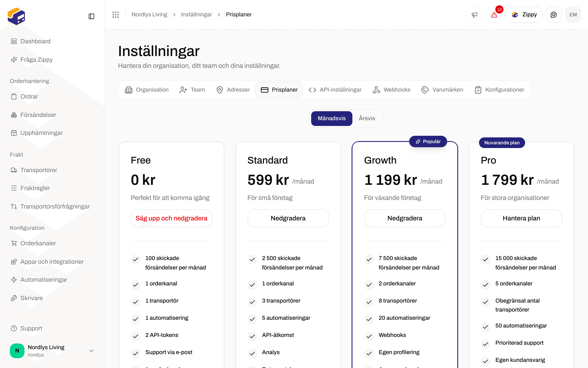
Task: Click 'Prioriterad support' feature text
Action: click(519, 343)
